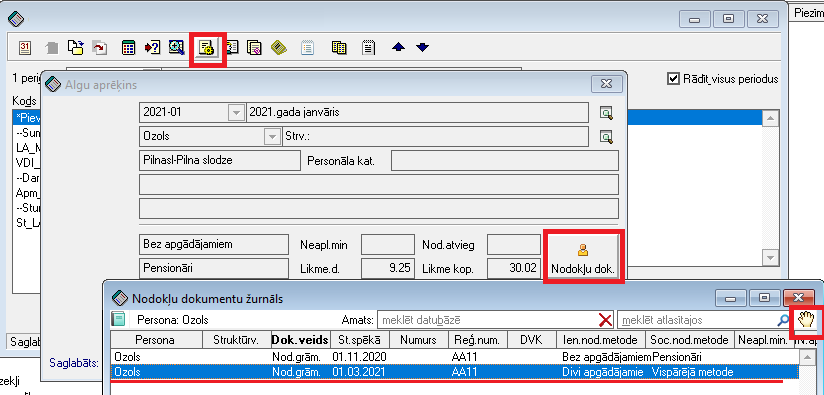Image resolution: width=824 pixels, height=395 pixels.
Task: Click in the Amats meklēt datubāzē field
Action: [488, 319]
